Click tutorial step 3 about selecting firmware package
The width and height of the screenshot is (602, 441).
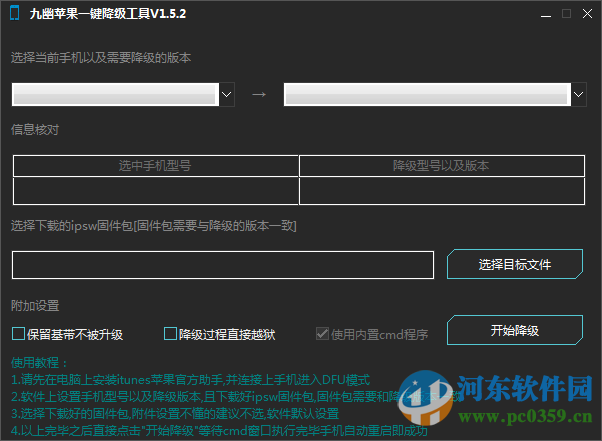pos(175,414)
